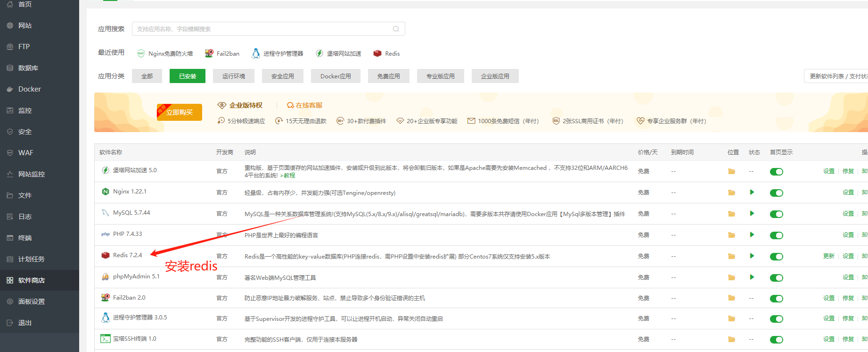Open phpMyAdmin 5.1 software name

tap(136, 277)
